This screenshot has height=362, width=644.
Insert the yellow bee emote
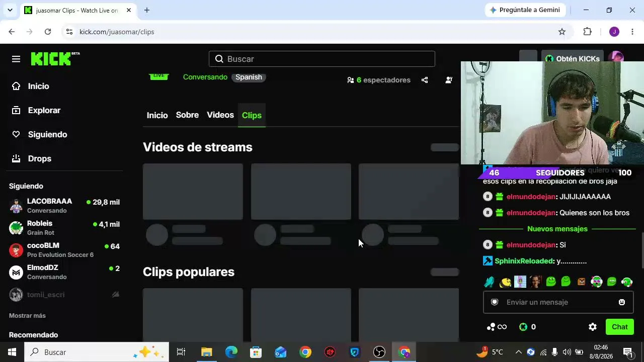505,282
